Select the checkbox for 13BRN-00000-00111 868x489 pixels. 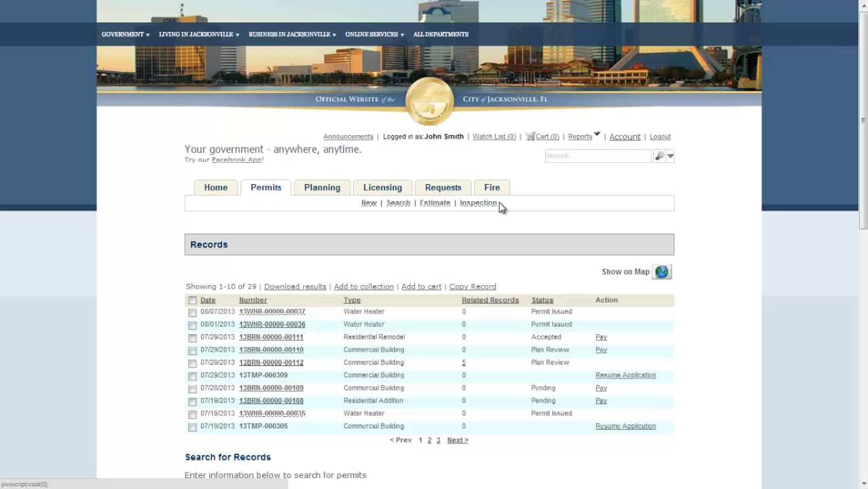click(x=192, y=338)
